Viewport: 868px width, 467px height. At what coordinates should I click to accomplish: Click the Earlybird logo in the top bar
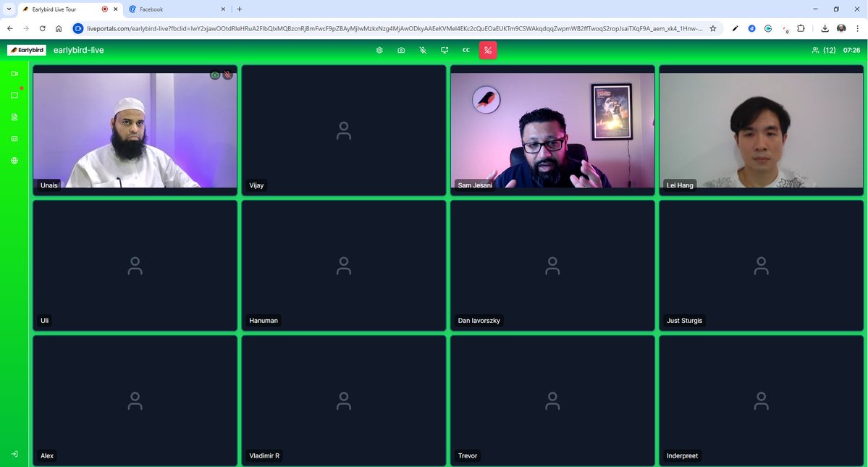pos(26,50)
